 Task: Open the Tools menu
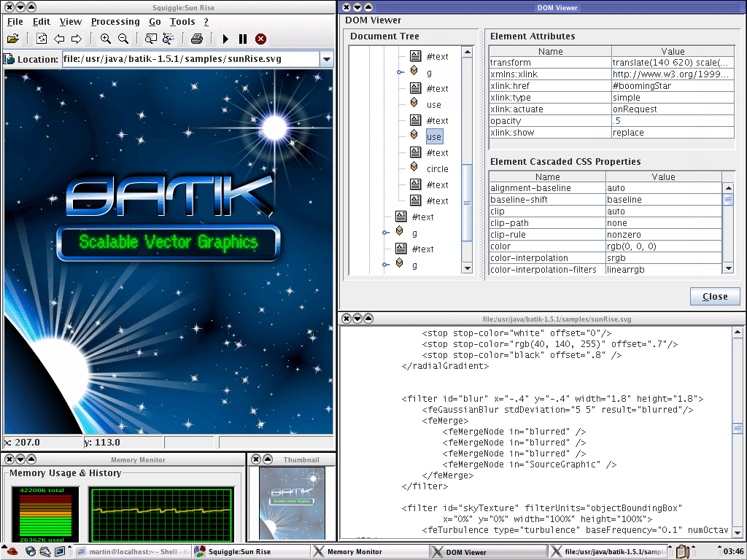click(x=182, y=21)
